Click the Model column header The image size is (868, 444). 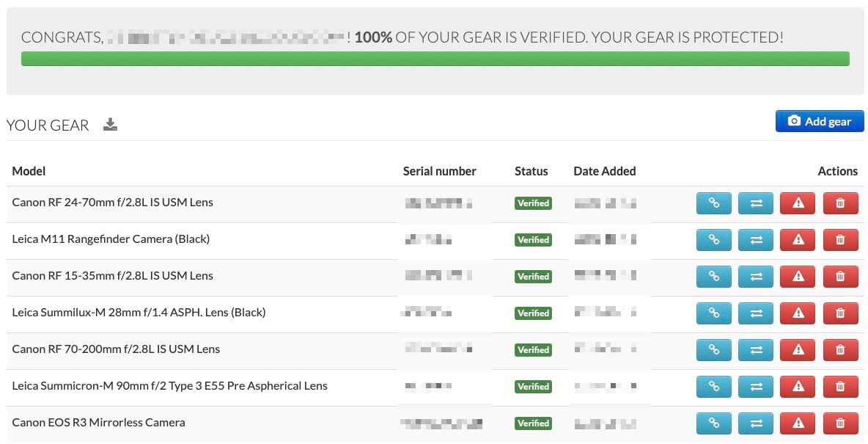29,171
